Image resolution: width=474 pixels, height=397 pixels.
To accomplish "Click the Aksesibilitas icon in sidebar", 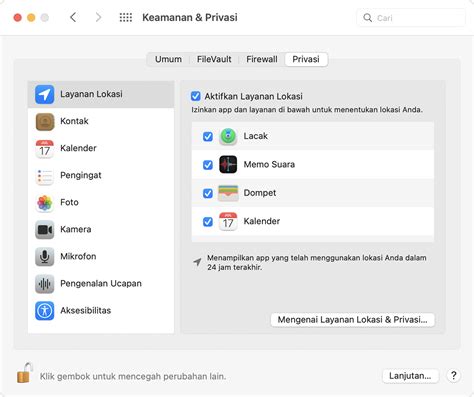I will coord(45,311).
